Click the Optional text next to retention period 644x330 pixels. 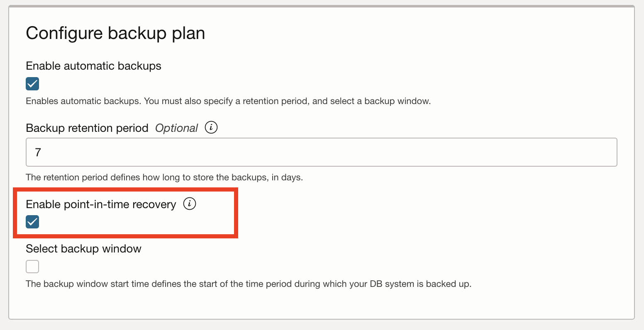coord(176,128)
